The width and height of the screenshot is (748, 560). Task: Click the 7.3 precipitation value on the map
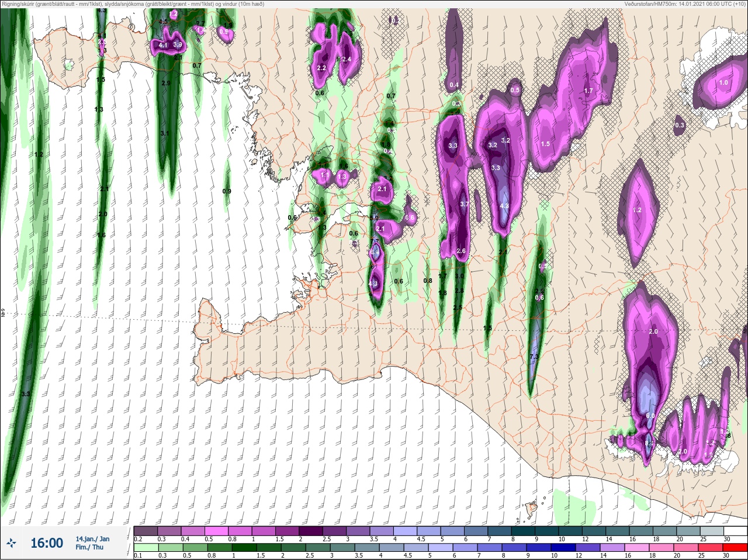coord(534,357)
